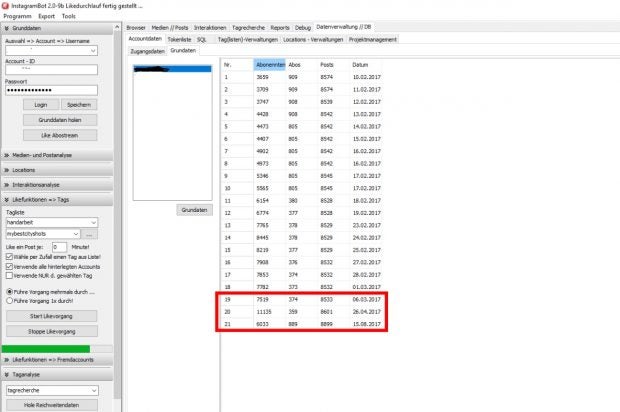Click the Start Likevorgang button
This screenshot has height=412, width=620.
click(x=50, y=315)
